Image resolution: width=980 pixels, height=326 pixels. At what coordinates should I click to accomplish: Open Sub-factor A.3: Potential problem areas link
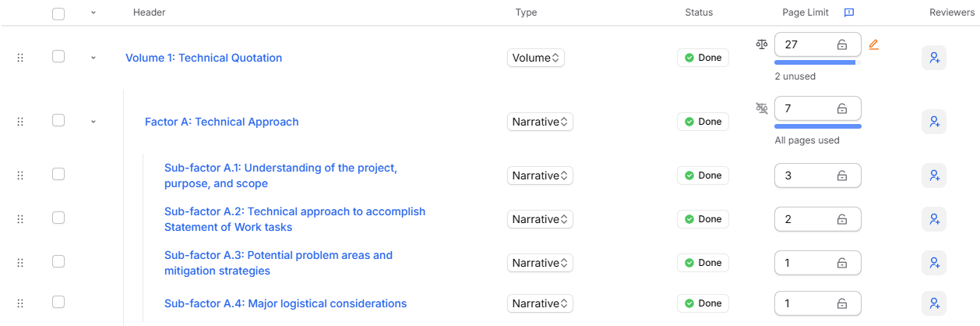pos(278,263)
